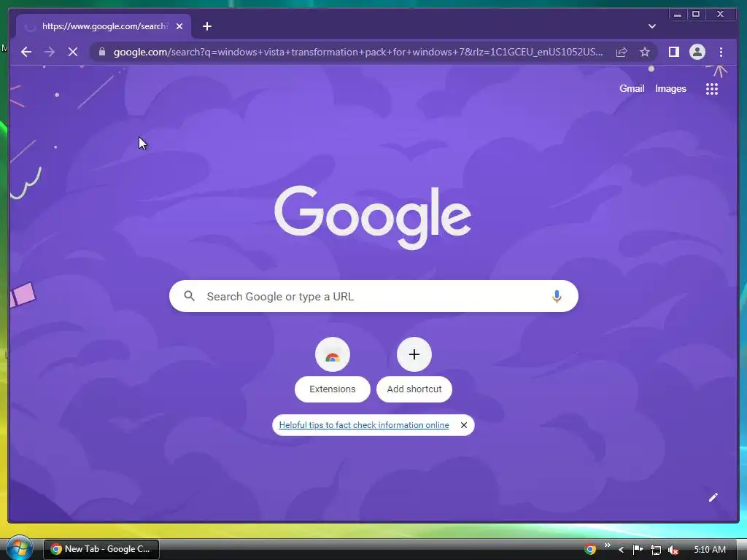Open Gmail link

tap(632, 88)
